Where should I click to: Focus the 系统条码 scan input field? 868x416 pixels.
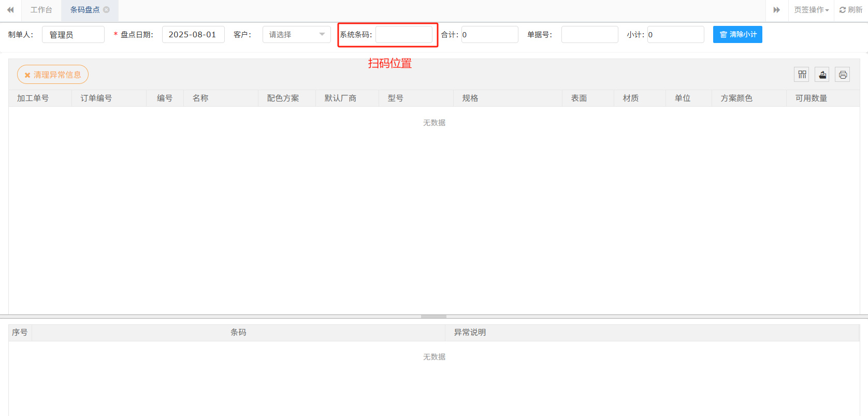(404, 35)
